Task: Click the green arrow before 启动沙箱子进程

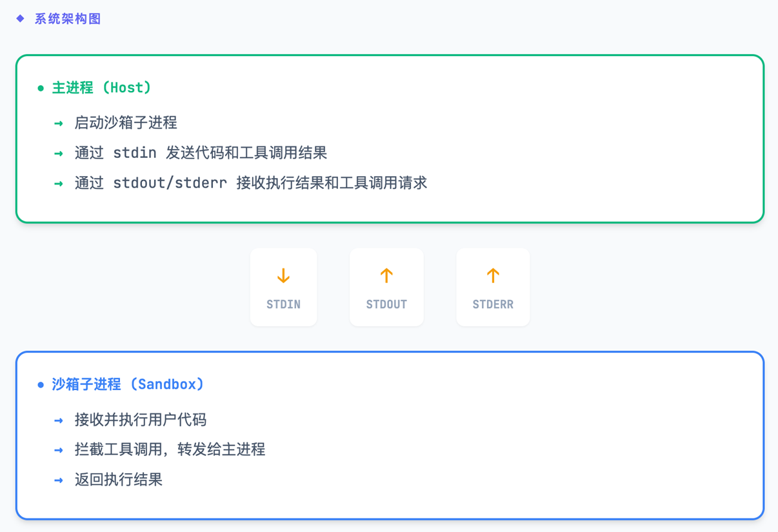Action: [59, 123]
